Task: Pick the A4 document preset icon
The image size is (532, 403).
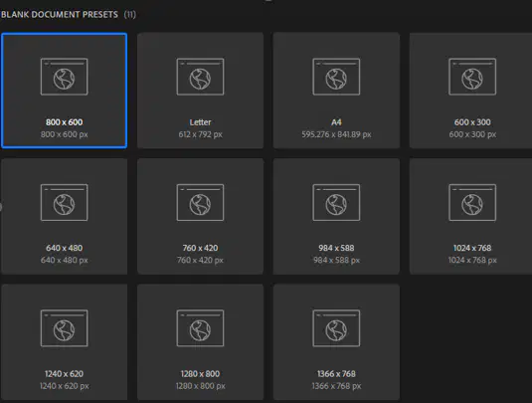Action: coord(336,77)
